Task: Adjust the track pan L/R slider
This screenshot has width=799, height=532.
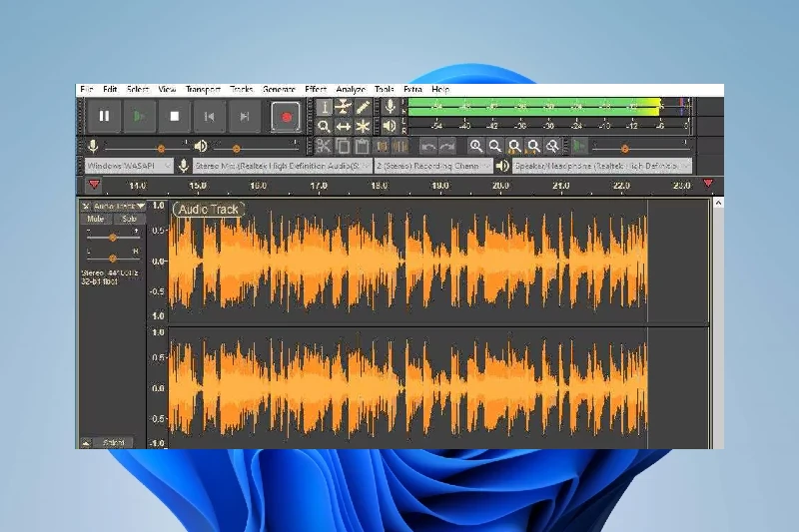Action: pos(113,259)
